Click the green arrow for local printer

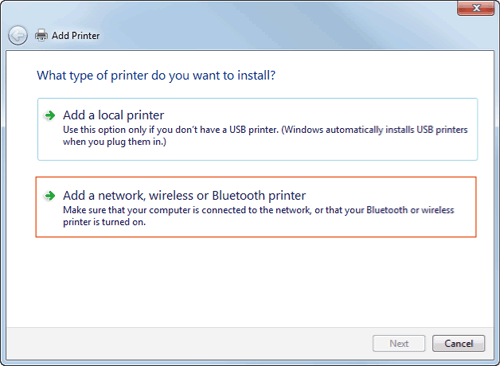[x=50, y=116]
